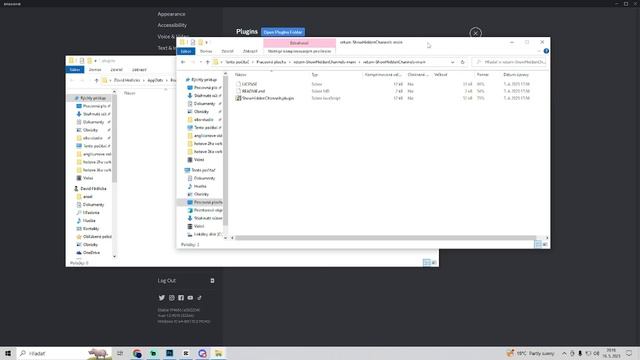Click Log Out in Discord settings
This screenshot has width=640, height=360.
(167, 280)
